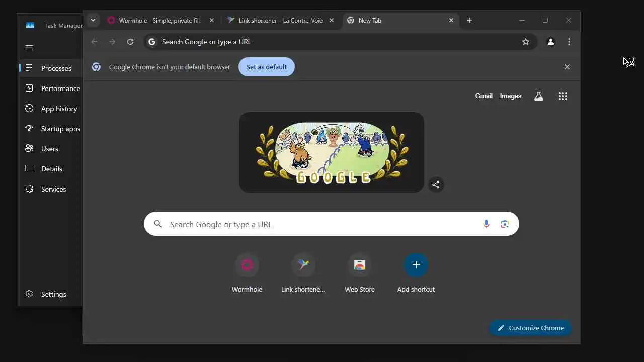Go back to the previous page

94,42
